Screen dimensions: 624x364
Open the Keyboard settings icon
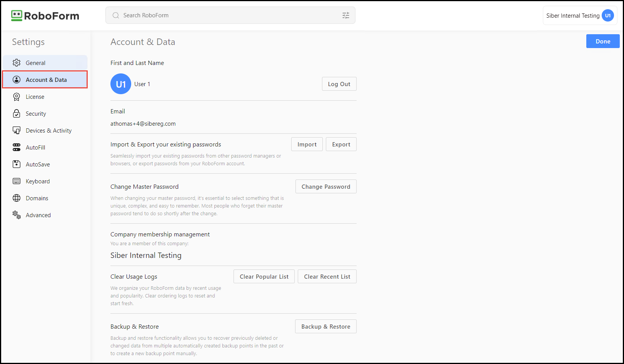[17, 181]
